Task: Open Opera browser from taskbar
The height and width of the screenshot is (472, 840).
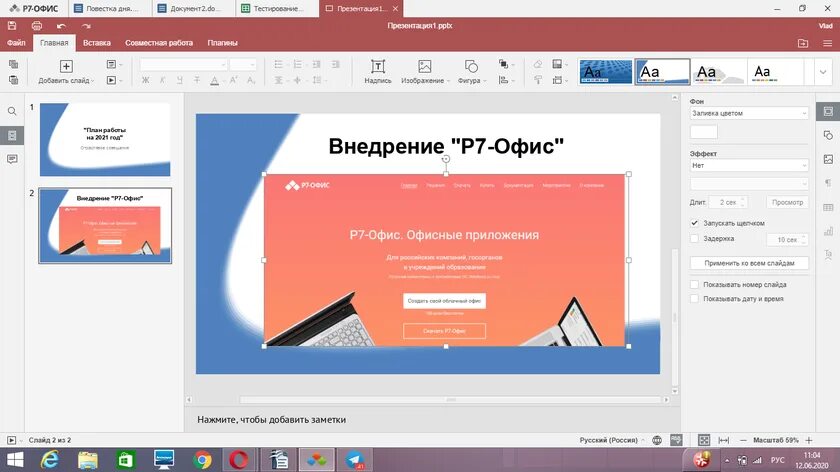Action: [x=238, y=460]
